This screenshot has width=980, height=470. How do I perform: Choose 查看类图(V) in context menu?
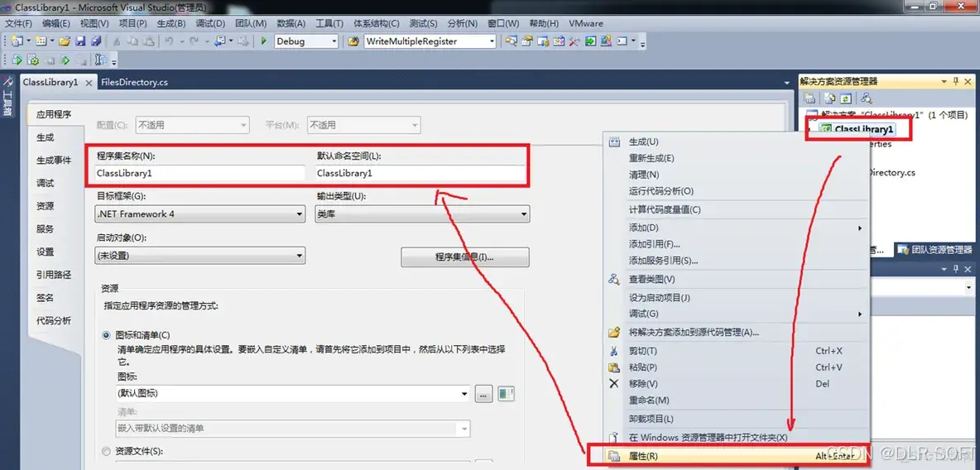(737, 279)
